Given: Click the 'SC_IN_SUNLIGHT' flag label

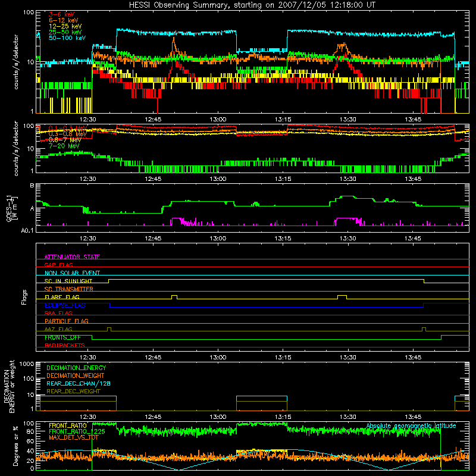Looking at the screenshot, I should (68, 281).
